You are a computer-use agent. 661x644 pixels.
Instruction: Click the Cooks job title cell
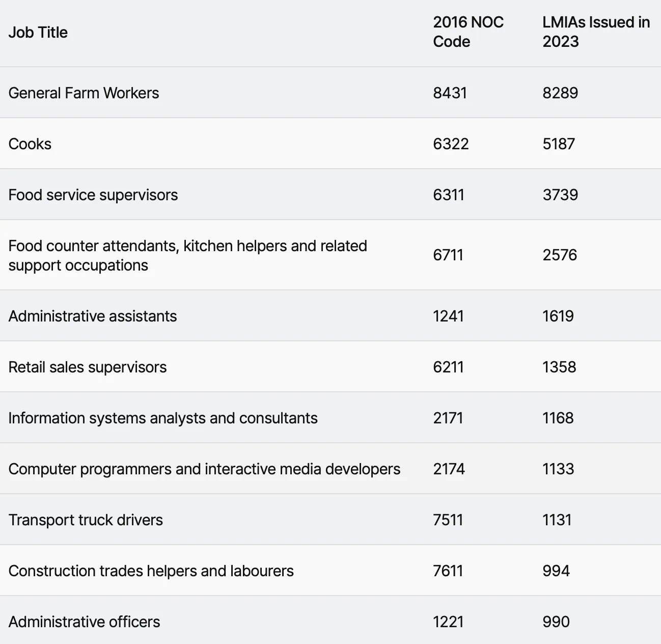tap(30, 144)
